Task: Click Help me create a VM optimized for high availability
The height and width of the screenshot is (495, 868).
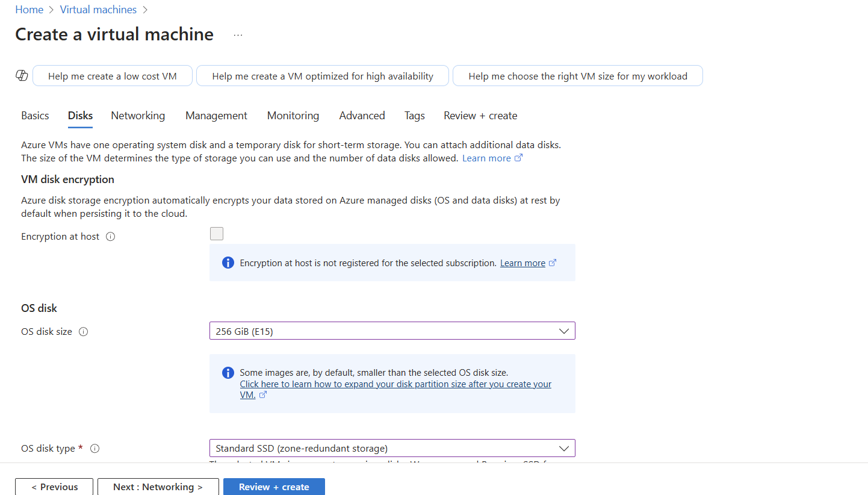Action: pyautogui.click(x=323, y=76)
